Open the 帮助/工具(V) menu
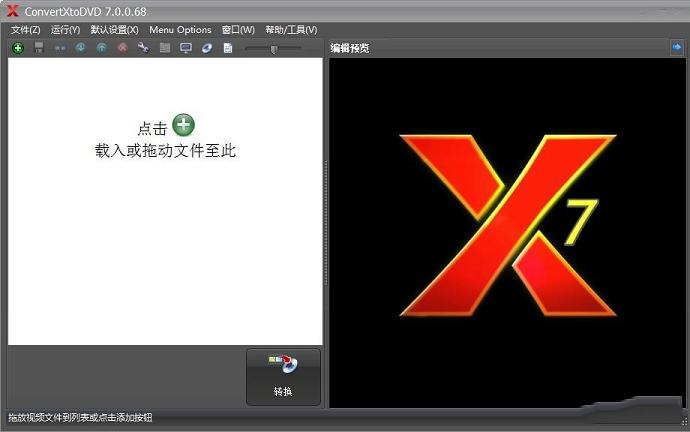This screenshot has width=690, height=432. coord(291,30)
